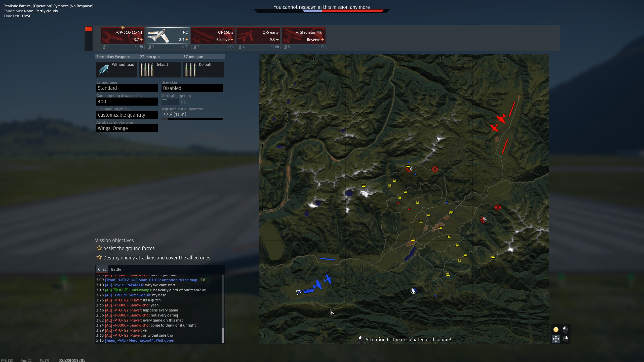
Task: Click the blue allied ground units near player
Action: click(309, 291)
